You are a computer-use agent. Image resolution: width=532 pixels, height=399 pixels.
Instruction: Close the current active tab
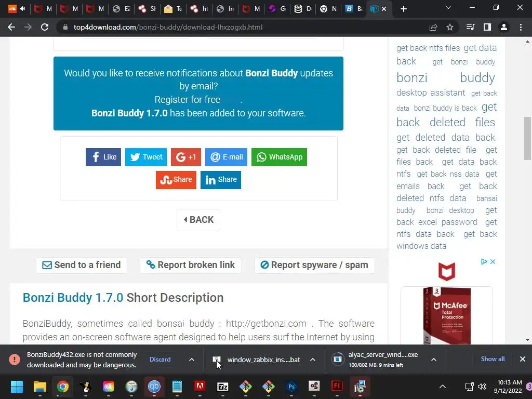[x=384, y=9]
